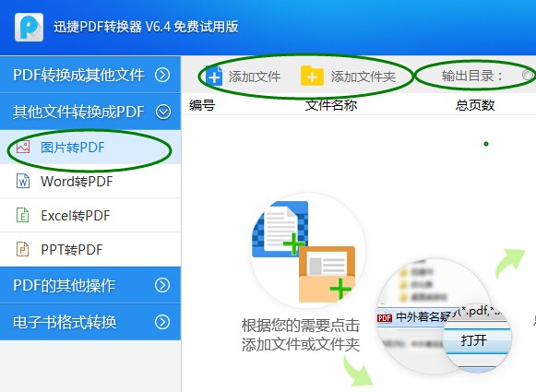The height and width of the screenshot is (392, 536).
Task: Click the Word转PDF document icon
Action: [23, 181]
